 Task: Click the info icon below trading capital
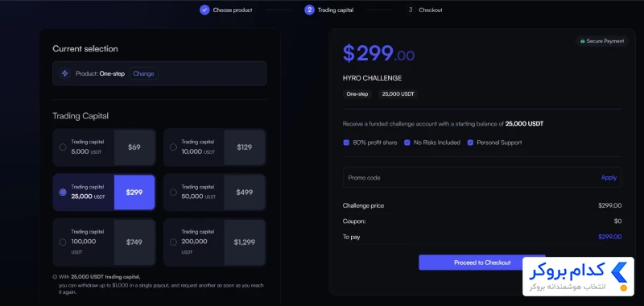[x=55, y=277]
